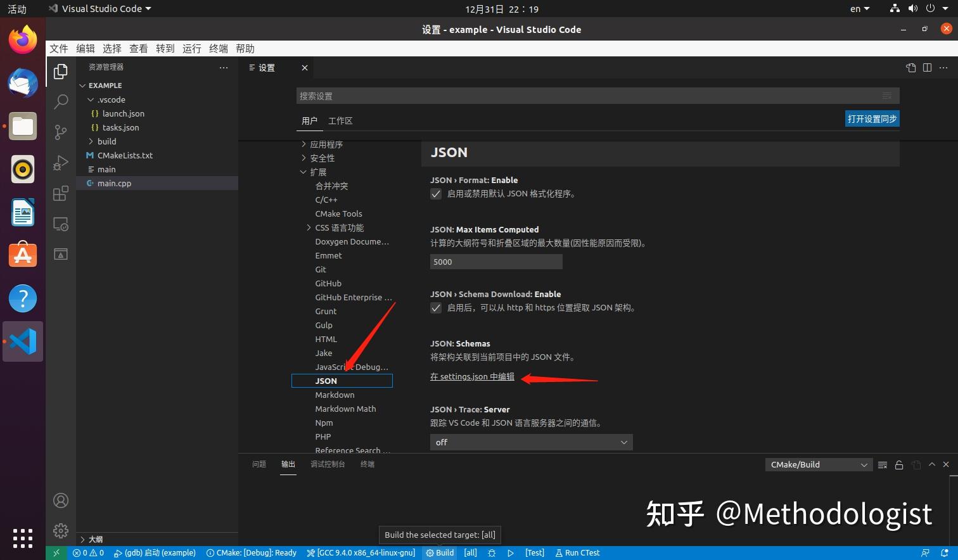Click Build in the status bar
The image size is (958, 560).
pos(440,553)
